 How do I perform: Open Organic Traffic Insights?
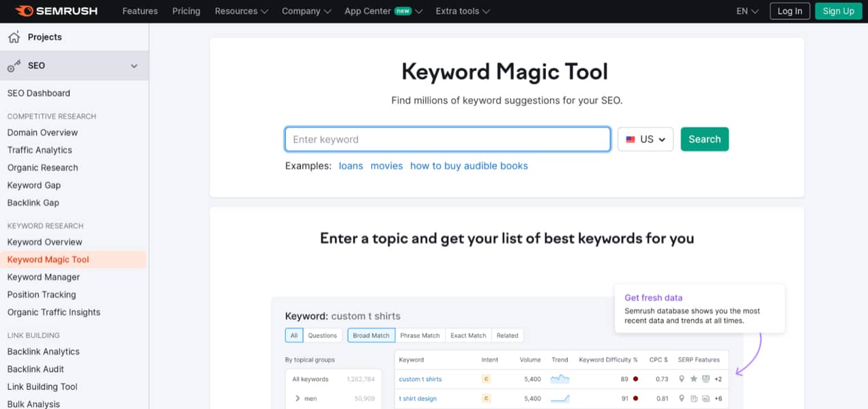coord(54,312)
